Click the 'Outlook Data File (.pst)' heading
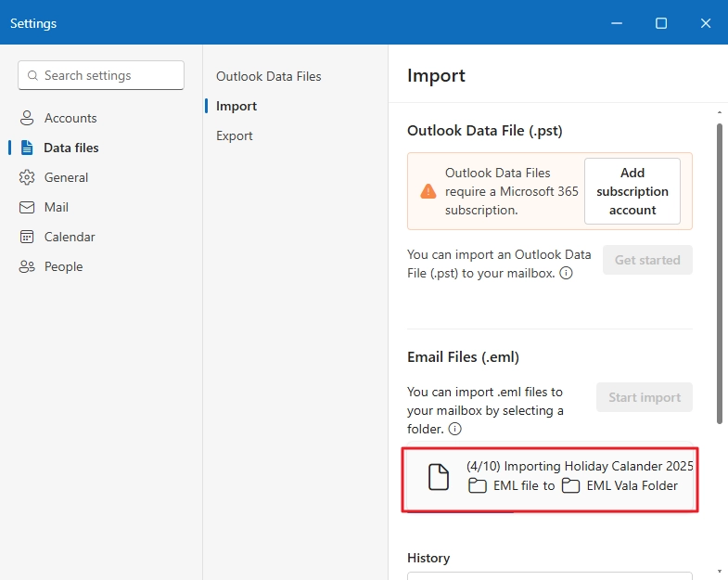Viewport: 728px width, 580px height. coord(485,131)
